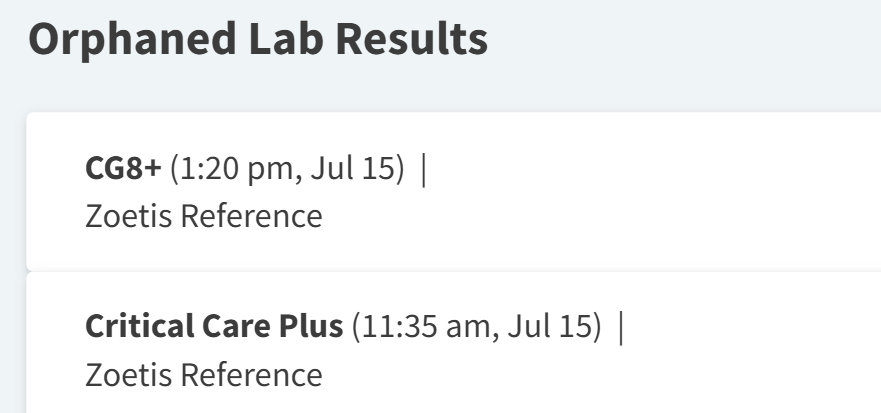881x413 pixels.
Task: Open the CG8+ lab result
Action: [123, 169]
